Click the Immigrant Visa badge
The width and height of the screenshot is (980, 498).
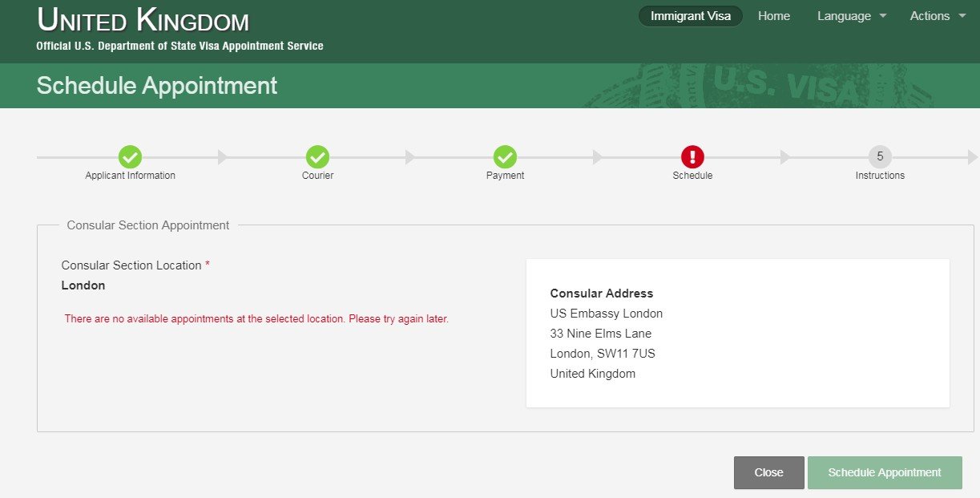[x=691, y=16]
